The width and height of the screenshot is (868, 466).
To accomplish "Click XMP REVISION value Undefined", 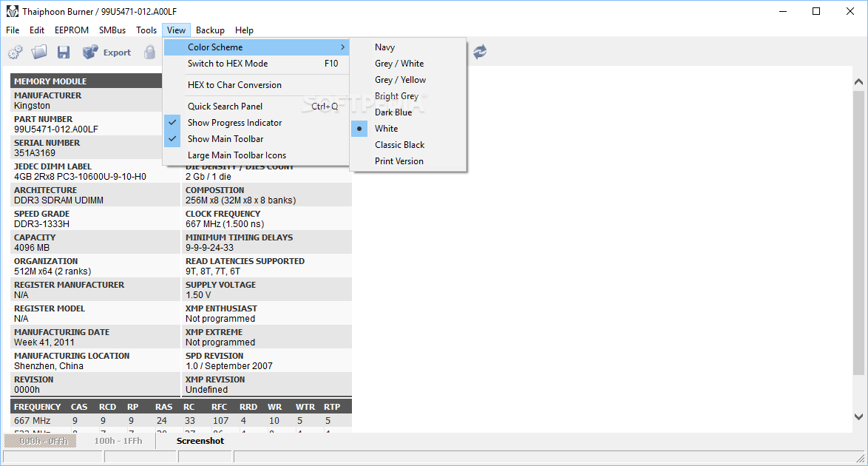I will [206, 390].
